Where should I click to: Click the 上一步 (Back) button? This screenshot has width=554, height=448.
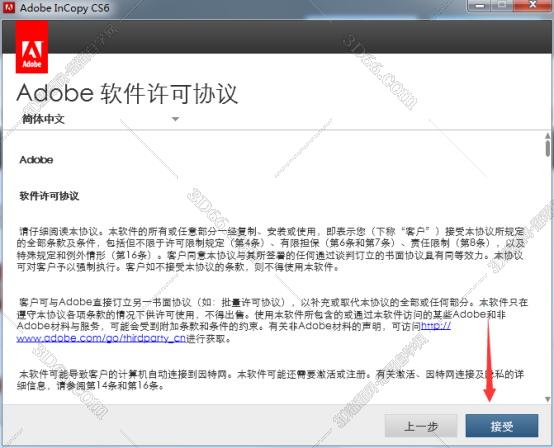[x=421, y=426]
